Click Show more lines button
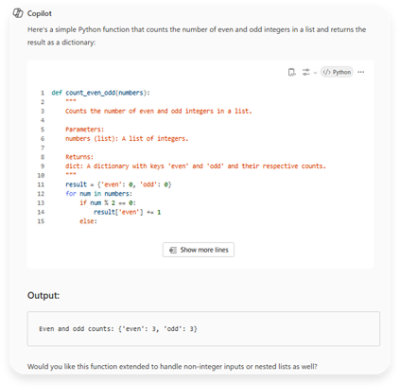400x390 pixels. click(x=198, y=250)
